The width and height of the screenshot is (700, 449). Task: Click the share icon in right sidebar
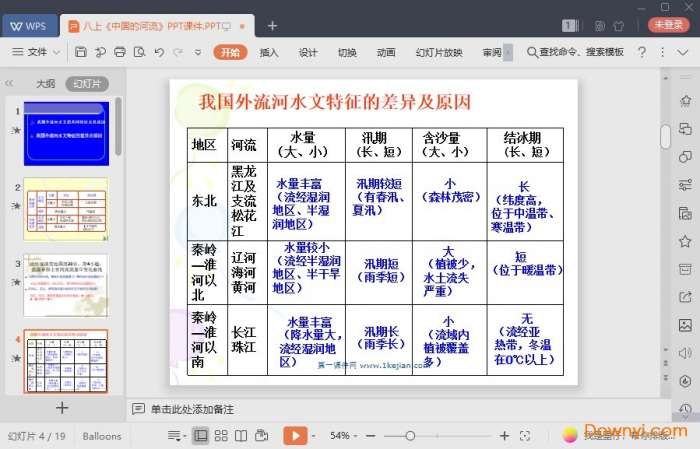tap(685, 297)
